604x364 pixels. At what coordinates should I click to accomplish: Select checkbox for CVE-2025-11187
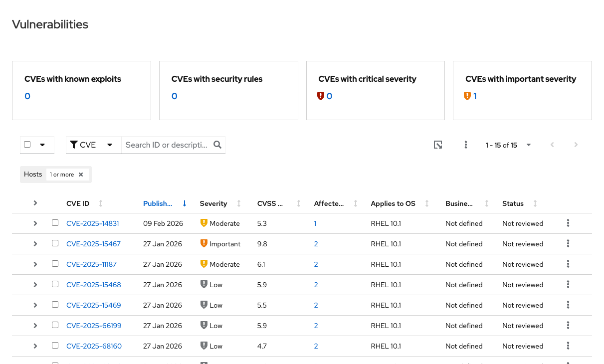click(55, 264)
